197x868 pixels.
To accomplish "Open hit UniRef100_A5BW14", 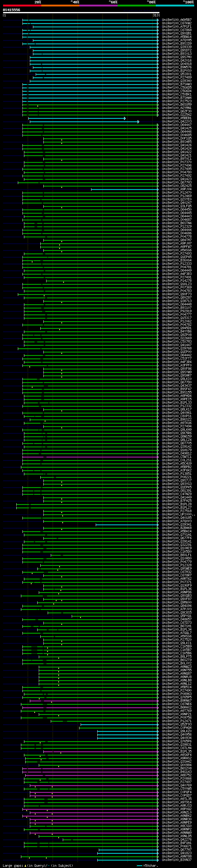I will pos(176,37).
